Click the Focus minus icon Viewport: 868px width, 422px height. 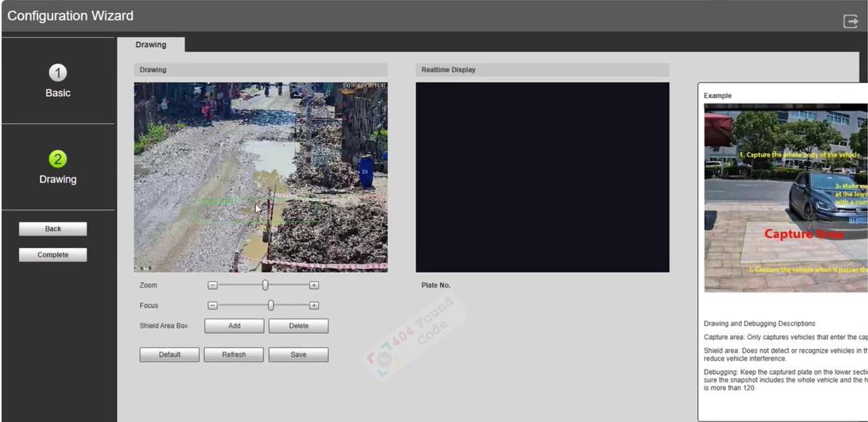pyautogui.click(x=212, y=306)
